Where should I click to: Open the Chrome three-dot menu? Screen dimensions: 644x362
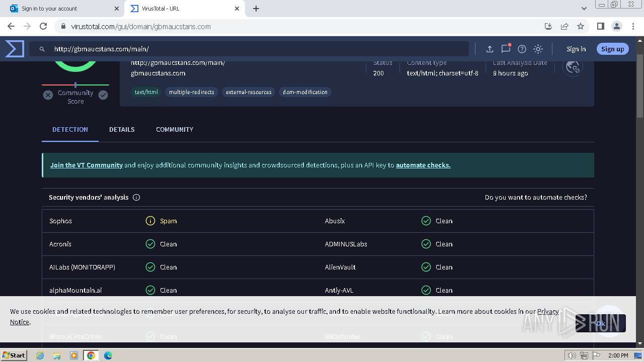click(632, 26)
